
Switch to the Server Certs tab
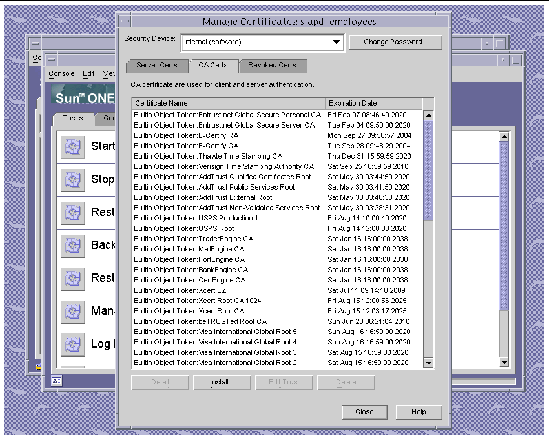157,65
